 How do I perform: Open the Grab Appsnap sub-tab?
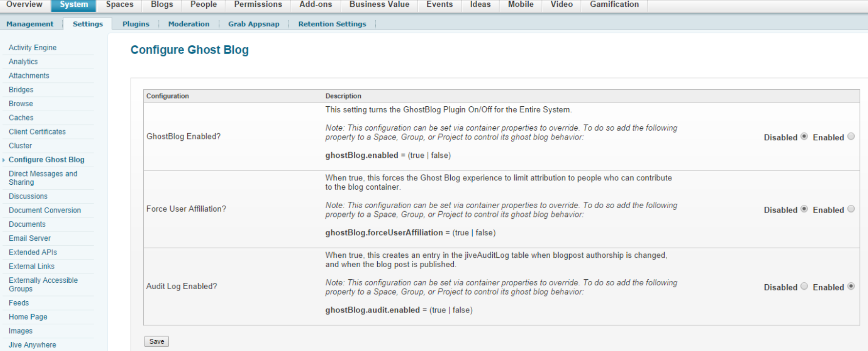(254, 24)
